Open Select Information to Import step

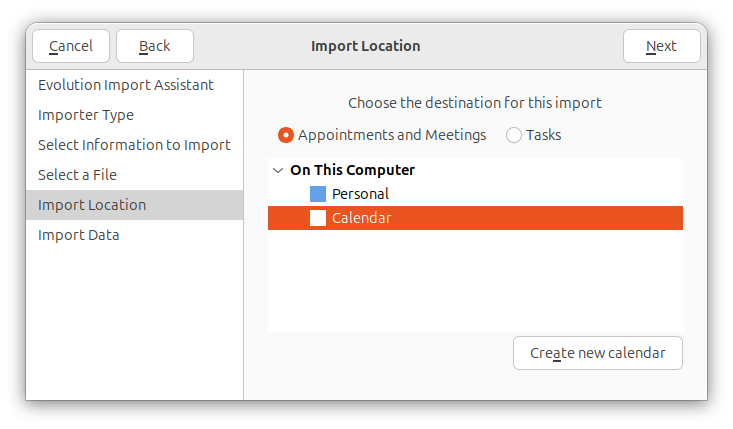[135, 145]
